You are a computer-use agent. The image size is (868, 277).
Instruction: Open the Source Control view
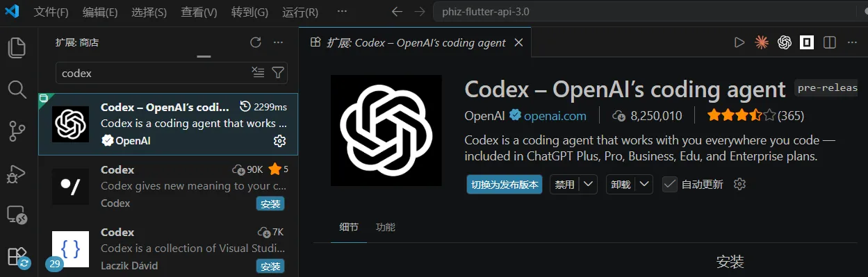[x=17, y=131]
